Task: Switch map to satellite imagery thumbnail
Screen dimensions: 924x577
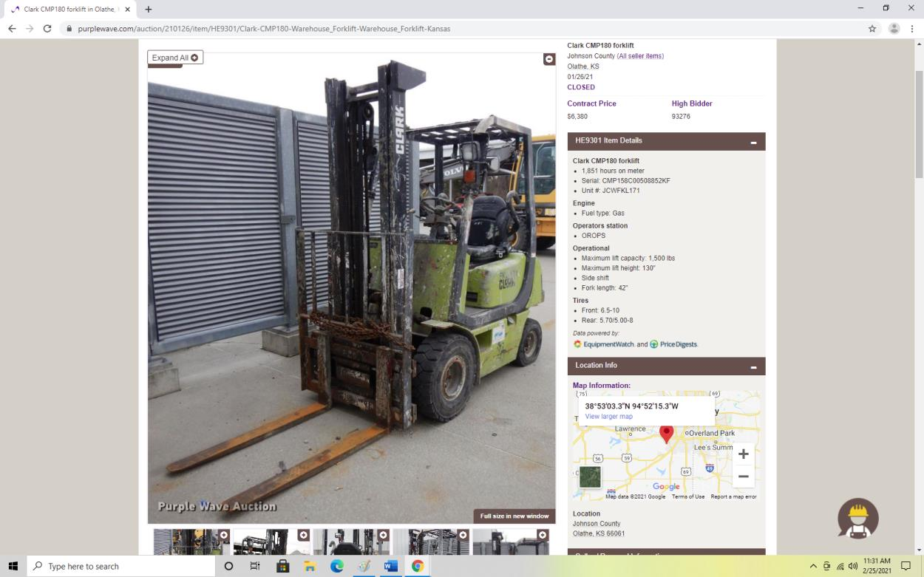Action: [x=590, y=477]
